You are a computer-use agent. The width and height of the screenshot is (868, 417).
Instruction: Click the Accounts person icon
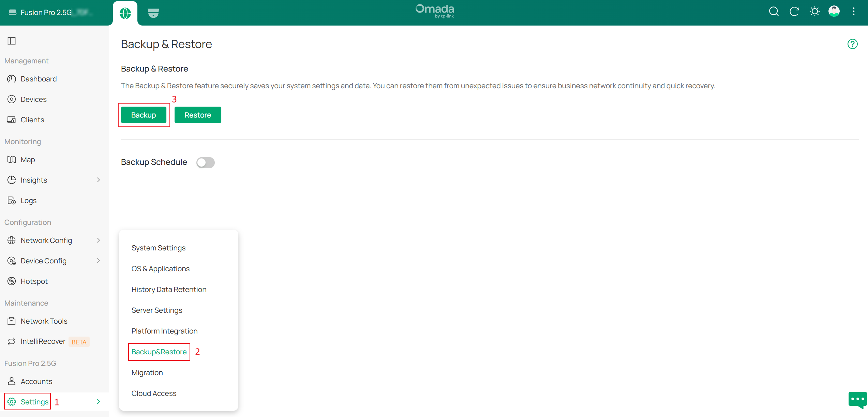(12, 381)
